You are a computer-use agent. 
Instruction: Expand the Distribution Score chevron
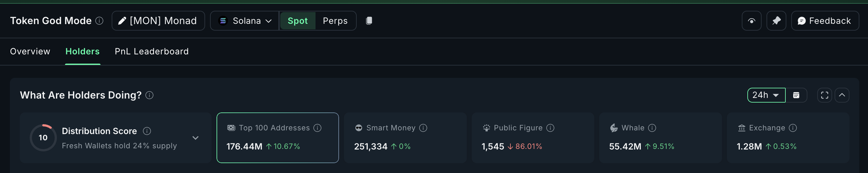[x=196, y=138]
